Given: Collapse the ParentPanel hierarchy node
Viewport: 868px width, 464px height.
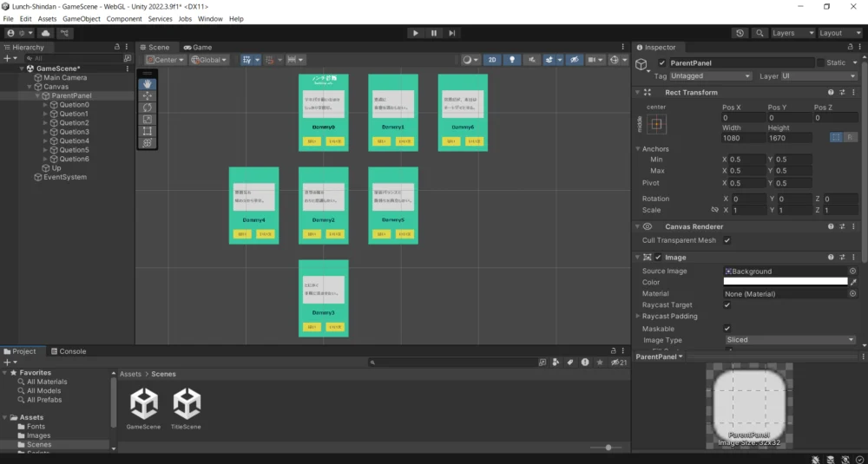Looking at the screenshot, I should [x=37, y=95].
